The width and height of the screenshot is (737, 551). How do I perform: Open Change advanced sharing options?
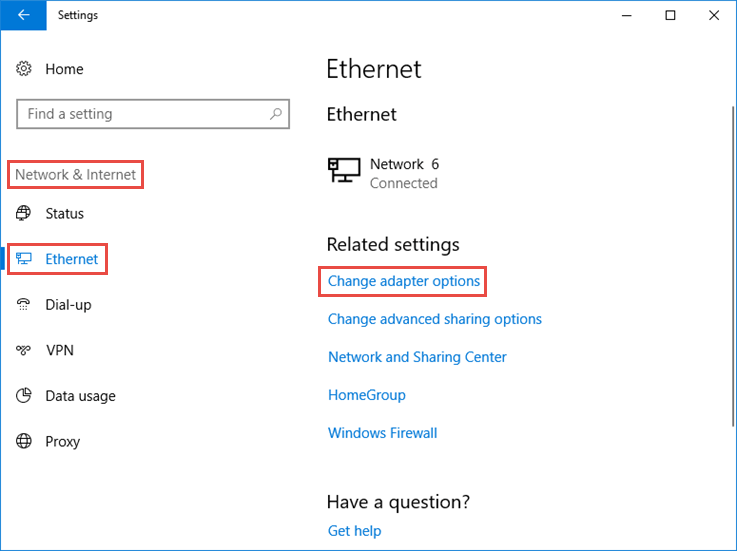tap(434, 319)
